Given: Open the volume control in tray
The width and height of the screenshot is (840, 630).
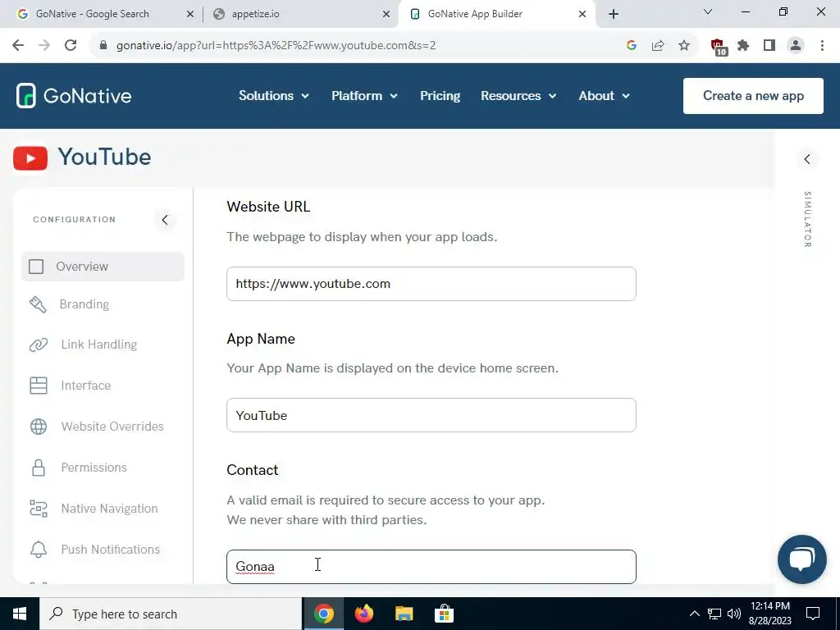Looking at the screenshot, I should click(x=734, y=614).
